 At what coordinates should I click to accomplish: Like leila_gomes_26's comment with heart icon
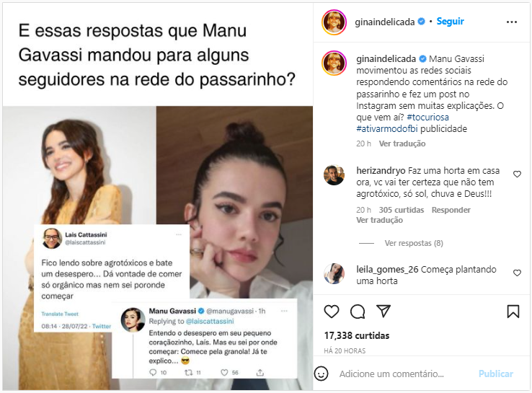coord(517,273)
